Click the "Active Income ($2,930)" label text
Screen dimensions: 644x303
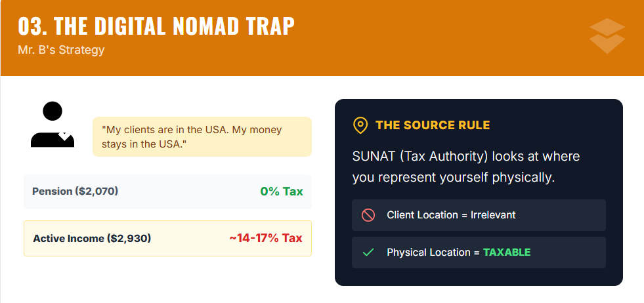[92, 238]
